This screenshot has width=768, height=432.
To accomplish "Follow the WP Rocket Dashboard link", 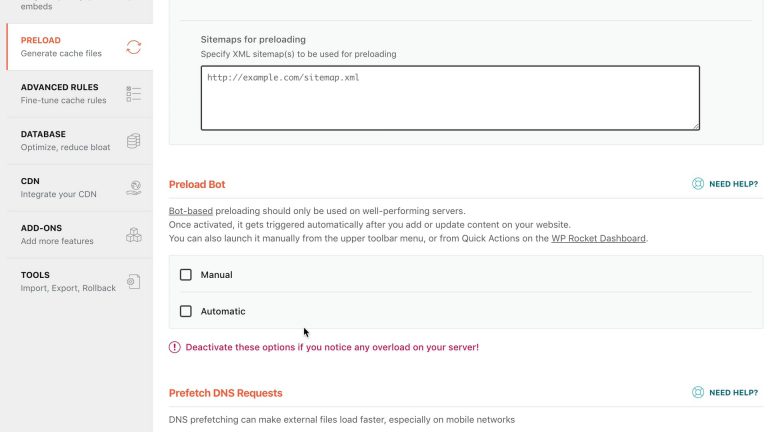I will 598,239.
